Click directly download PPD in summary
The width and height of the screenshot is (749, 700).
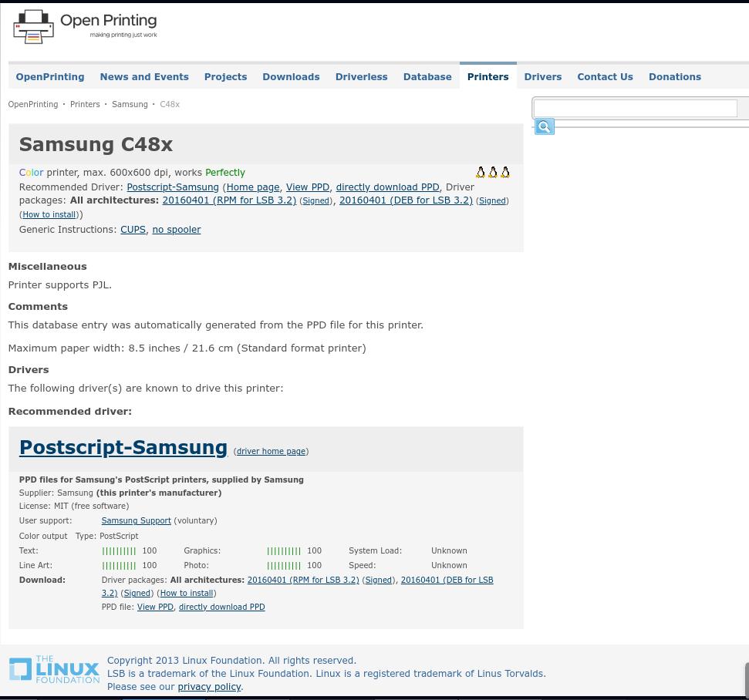tap(387, 187)
